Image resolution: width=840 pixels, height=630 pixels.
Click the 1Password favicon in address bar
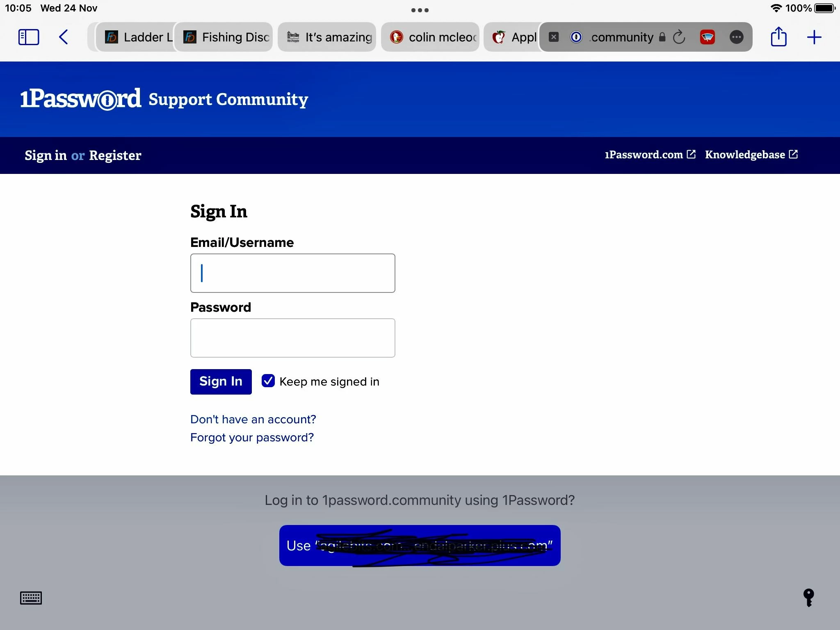click(x=576, y=37)
